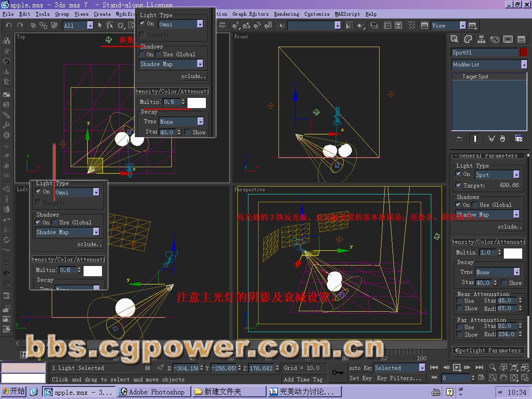
Task: Open the Rendering menu
Action: [287, 14]
